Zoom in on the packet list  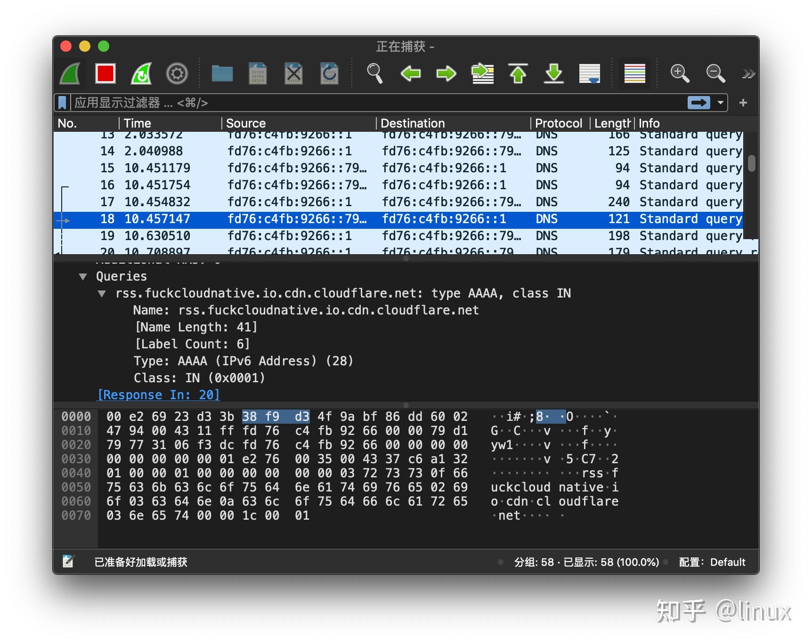click(679, 73)
